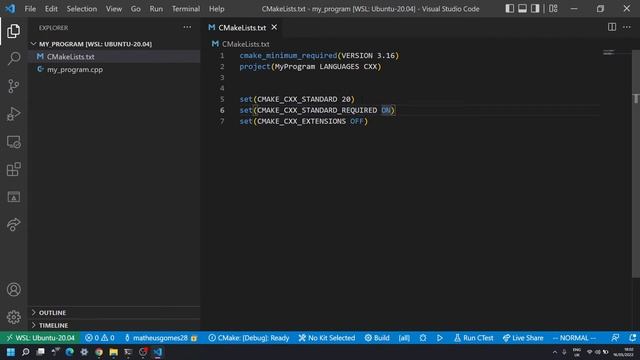Screen dimensions: 640x360
Task: Collapse the MY_PROGRAM folder section
Action: tap(95, 44)
